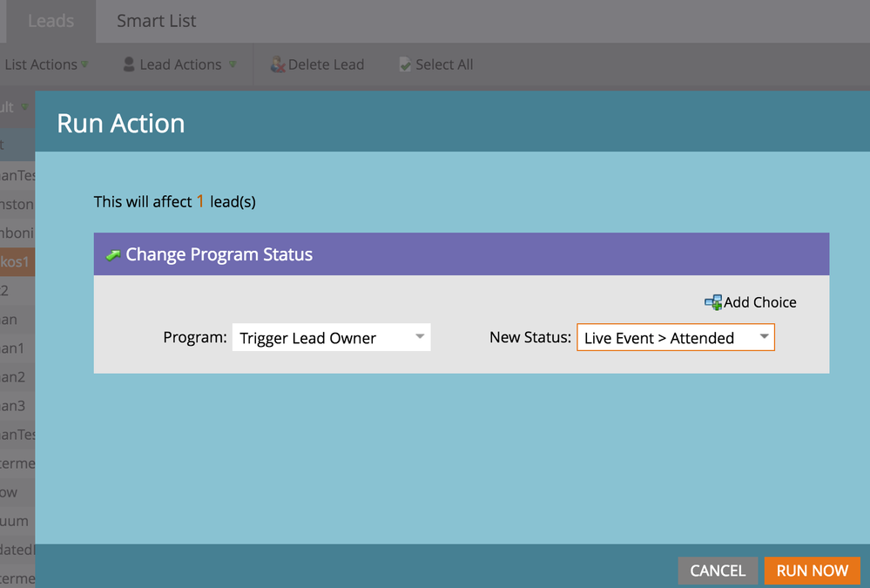870x588 pixels.
Task: Click the Change Program Status header bar
Action: click(x=461, y=254)
